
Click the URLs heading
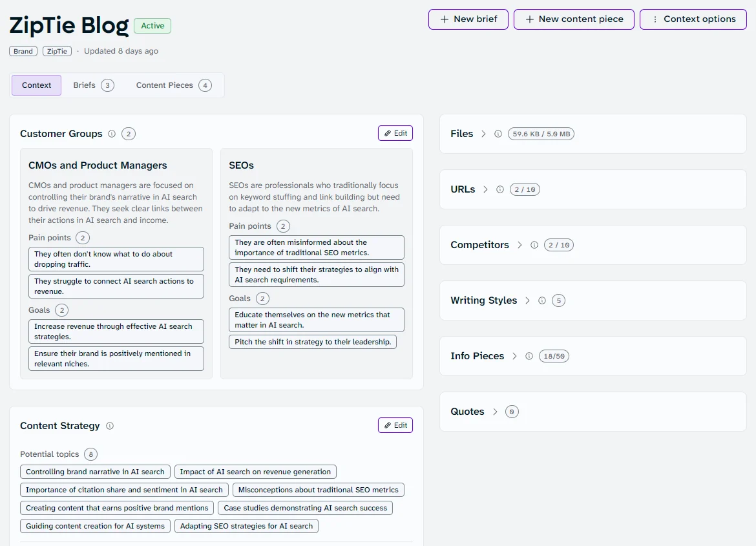(463, 189)
